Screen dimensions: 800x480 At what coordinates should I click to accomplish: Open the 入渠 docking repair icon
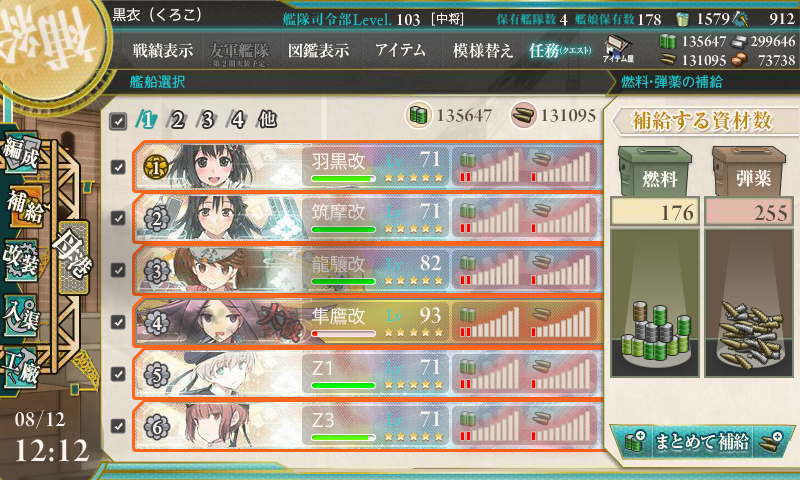pos(21,315)
